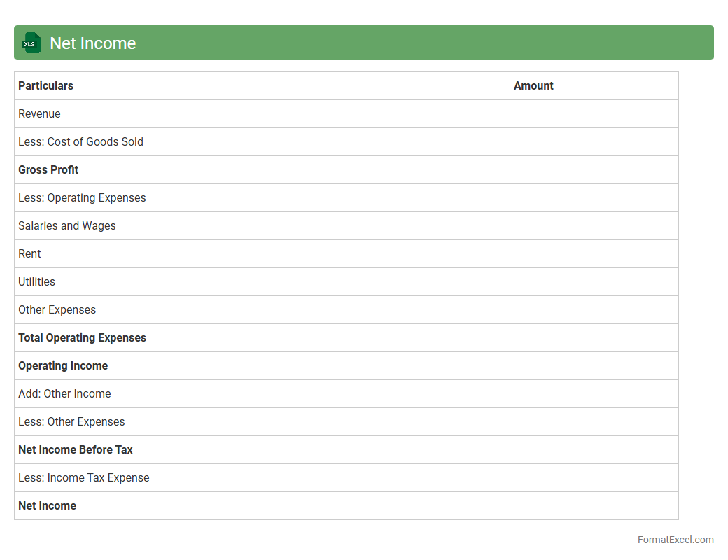The image size is (728, 560).
Task: Click the Salaries and Wages amount cell
Action: 594,226
